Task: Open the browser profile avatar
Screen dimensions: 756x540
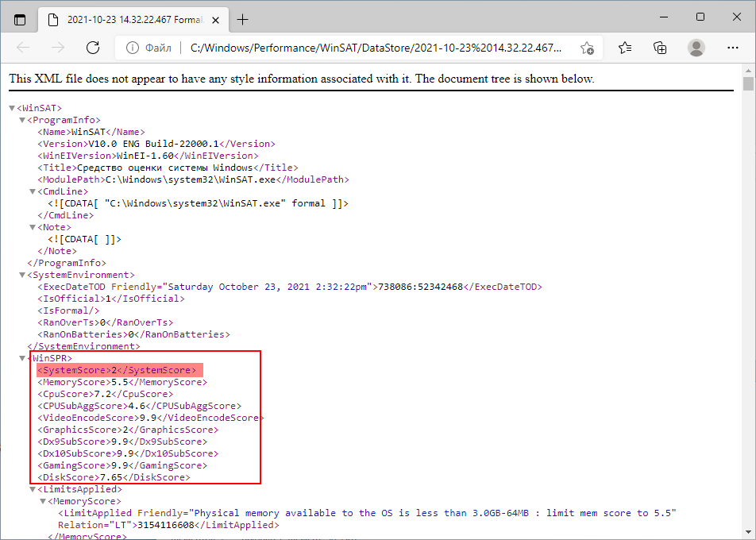Action: [x=696, y=48]
